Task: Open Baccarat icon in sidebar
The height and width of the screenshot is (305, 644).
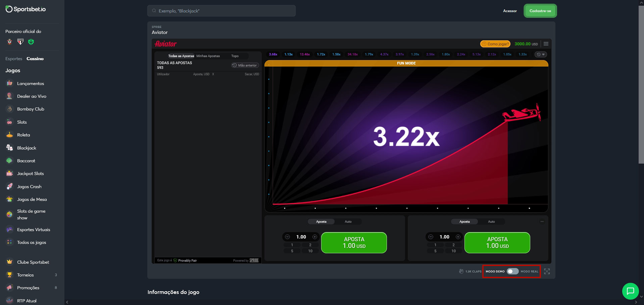Action: [x=9, y=161]
